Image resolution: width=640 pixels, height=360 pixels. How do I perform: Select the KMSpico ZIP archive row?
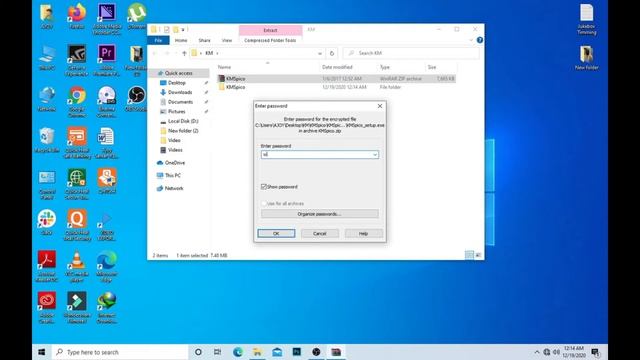coord(336,78)
